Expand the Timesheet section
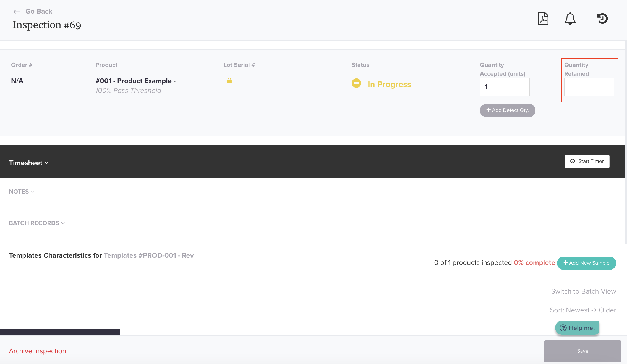627x364 pixels. point(29,163)
